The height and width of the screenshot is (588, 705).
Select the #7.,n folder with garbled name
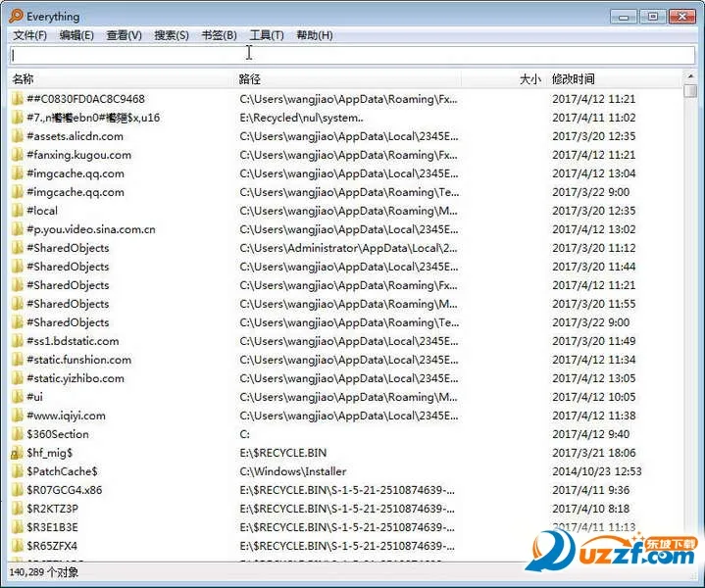coord(93,118)
